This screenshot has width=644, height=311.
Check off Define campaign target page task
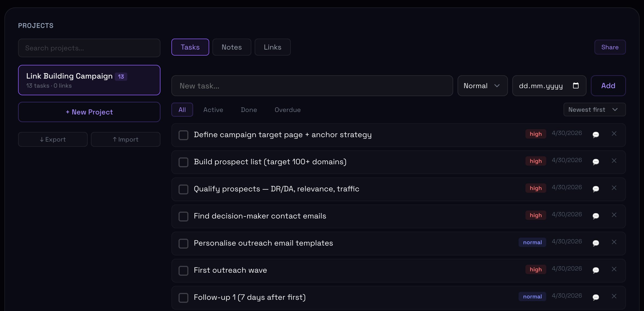coord(183,135)
